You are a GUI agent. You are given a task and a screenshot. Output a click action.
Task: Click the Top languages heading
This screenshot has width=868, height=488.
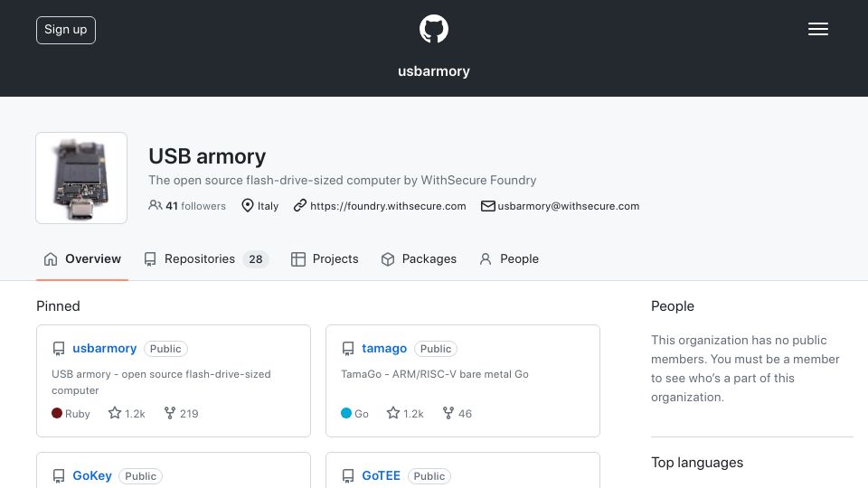point(697,463)
